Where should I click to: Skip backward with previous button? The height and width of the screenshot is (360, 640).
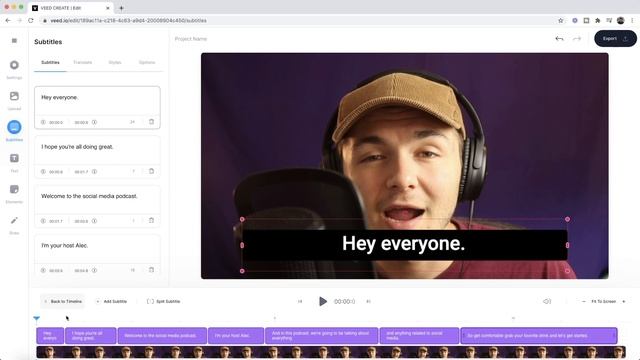300,301
